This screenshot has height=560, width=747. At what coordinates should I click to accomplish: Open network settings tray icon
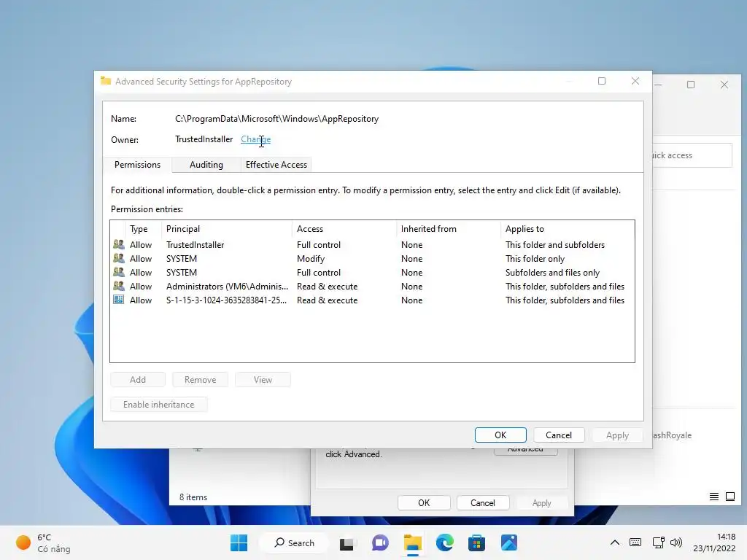[x=659, y=542]
